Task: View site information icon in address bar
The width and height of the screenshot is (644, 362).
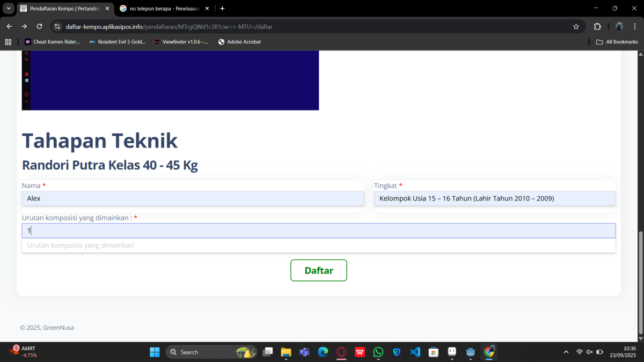Action: (58, 26)
